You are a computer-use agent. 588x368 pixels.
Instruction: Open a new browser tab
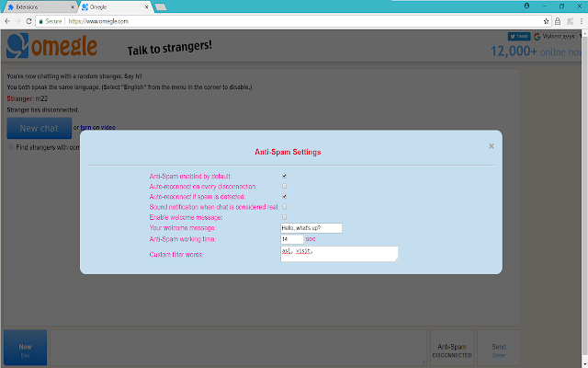pos(161,7)
